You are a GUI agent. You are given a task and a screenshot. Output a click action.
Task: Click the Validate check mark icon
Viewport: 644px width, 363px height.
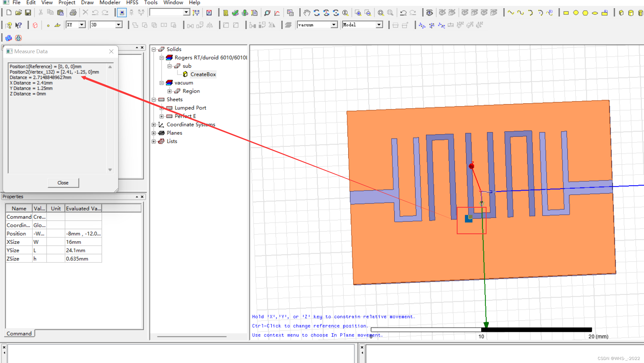pos(235,13)
